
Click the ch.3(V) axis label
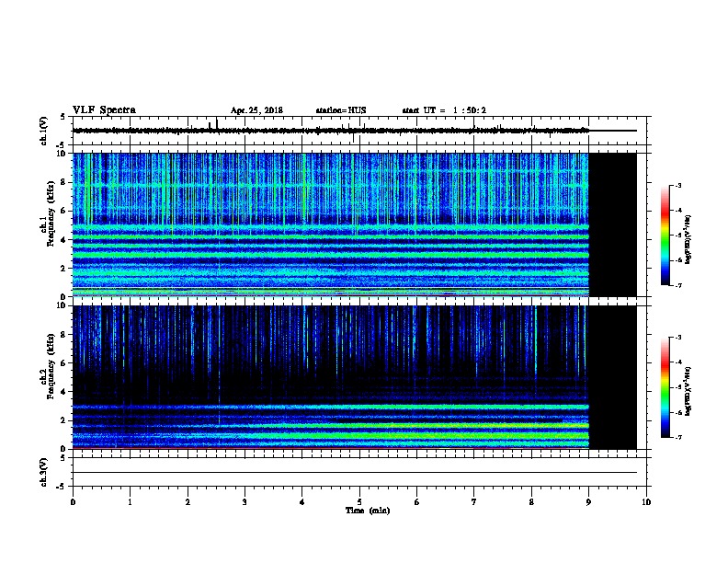43,472
